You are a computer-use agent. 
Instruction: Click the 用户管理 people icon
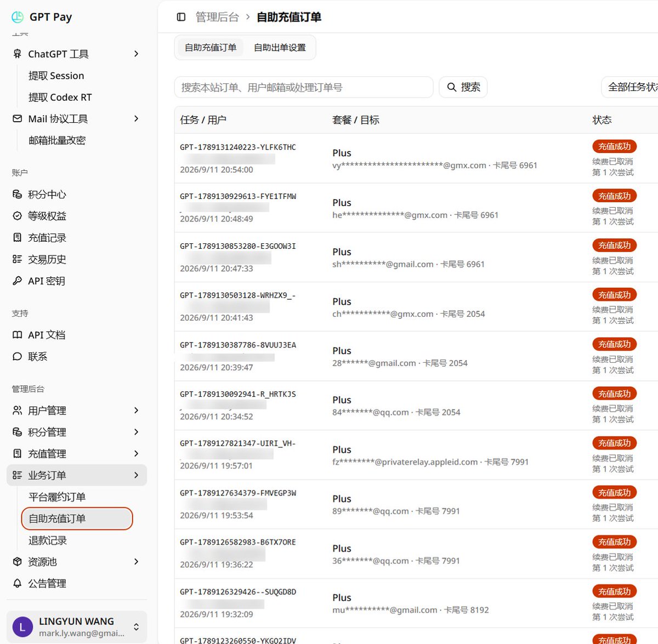[x=18, y=411]
